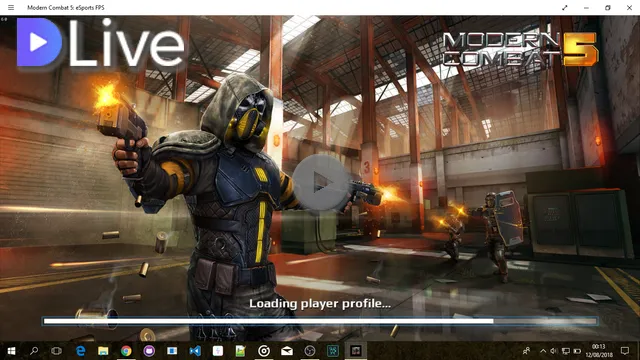Open File Explorer from the taskbar
This screenshot has height=360, width=640.
(x=103, y=351)
